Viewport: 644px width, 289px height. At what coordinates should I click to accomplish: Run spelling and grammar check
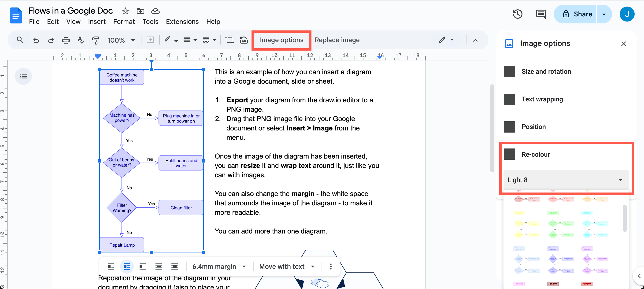coord(81,40)
